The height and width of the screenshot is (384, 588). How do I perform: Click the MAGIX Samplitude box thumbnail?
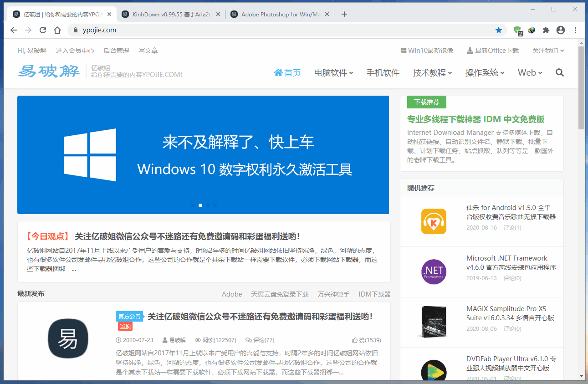click(x=434, y=322)
